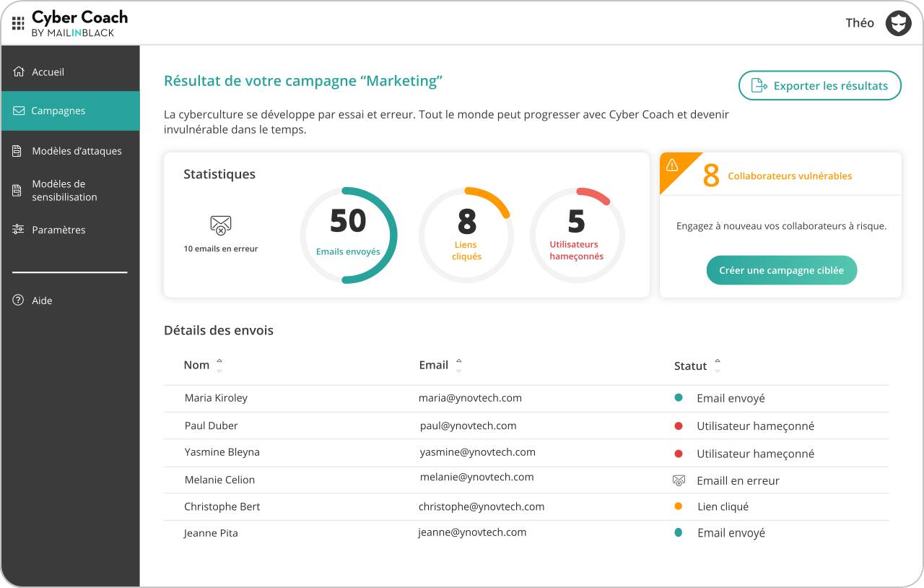Click the 50 Emails envoyés progress ring
Viewport: 924px width, 588px height.
[x=348, y=235]
